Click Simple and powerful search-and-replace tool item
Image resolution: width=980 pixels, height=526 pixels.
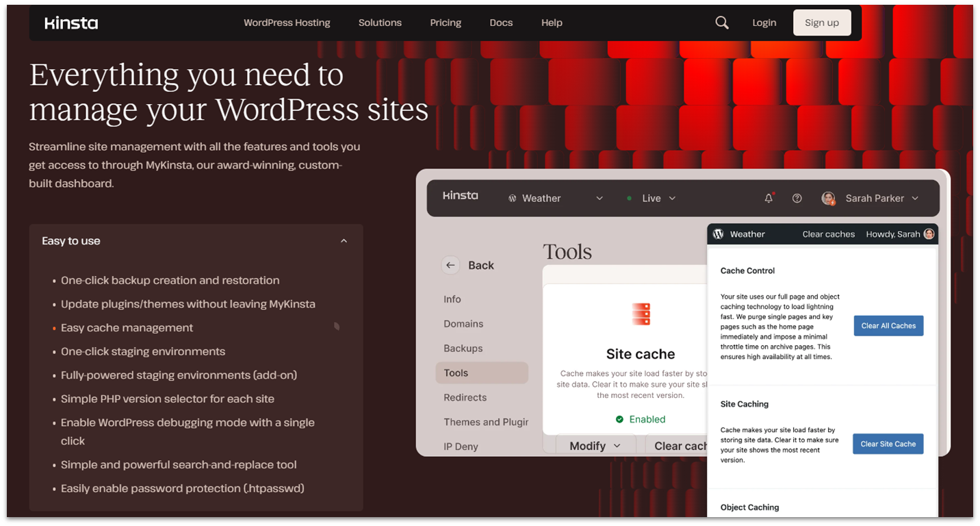point(179,465)
